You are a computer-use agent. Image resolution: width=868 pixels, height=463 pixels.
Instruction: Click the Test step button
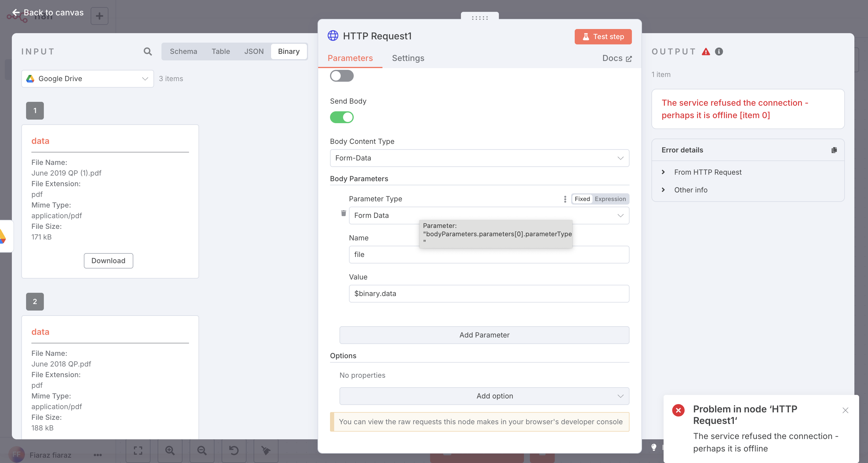point(603,37)
